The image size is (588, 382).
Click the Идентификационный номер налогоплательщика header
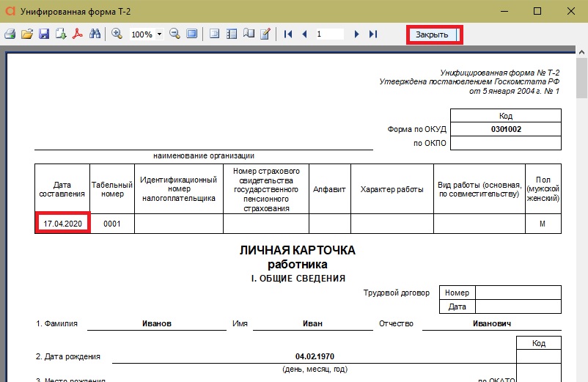[x=178, y=189]
